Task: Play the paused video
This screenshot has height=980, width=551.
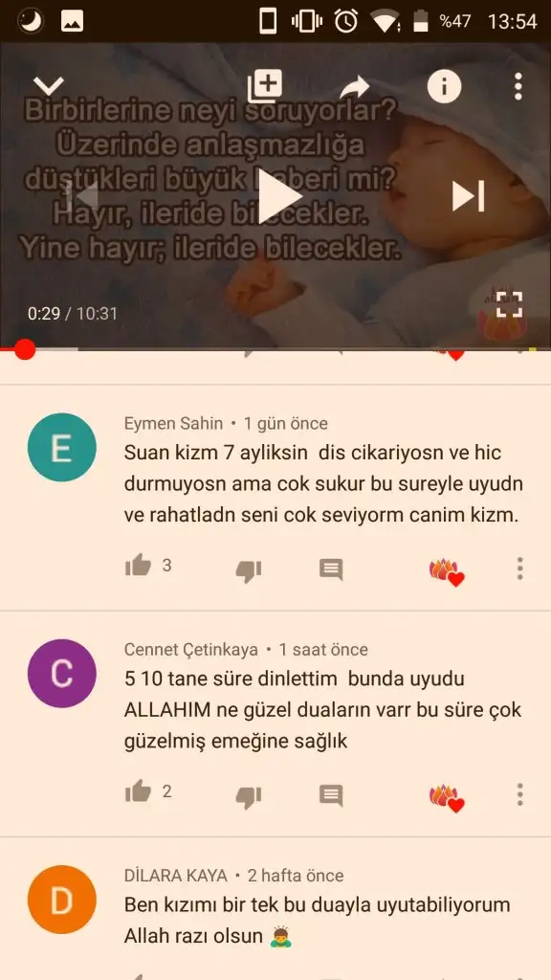Action: pos(278,196)
